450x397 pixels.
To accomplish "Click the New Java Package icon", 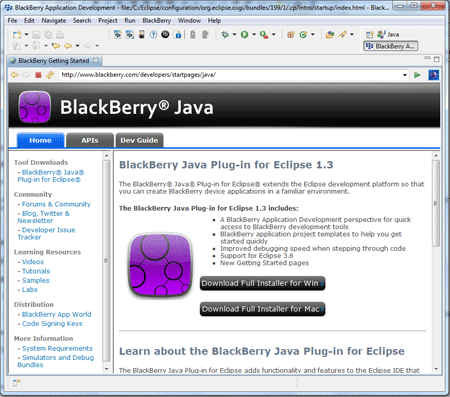I will click(291, 34).
